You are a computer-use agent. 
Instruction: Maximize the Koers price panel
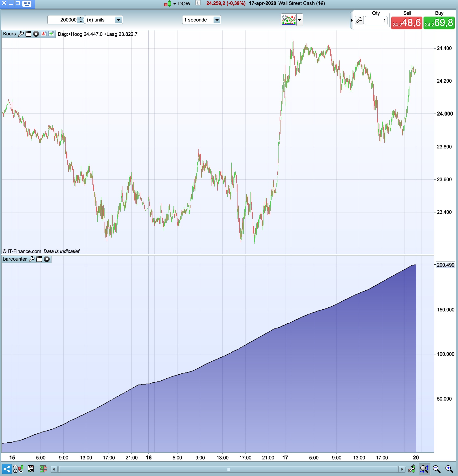tap(28, 34)
